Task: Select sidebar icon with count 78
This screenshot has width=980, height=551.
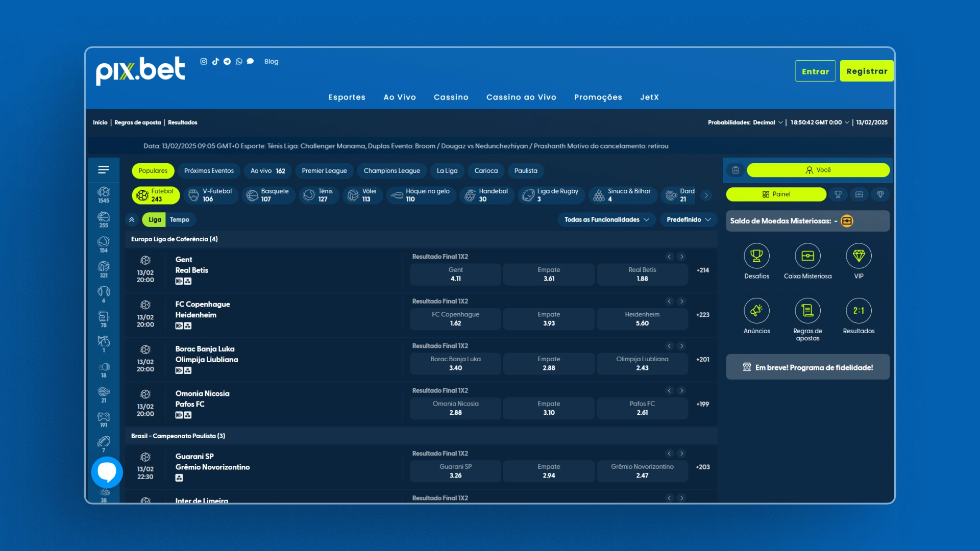Action: tap(104, 319)
